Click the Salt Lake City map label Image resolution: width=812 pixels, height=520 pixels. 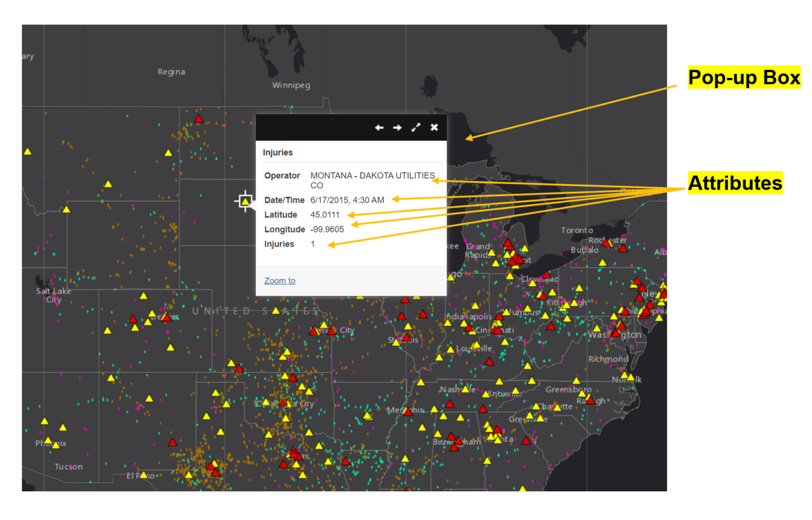click(53, 295)
